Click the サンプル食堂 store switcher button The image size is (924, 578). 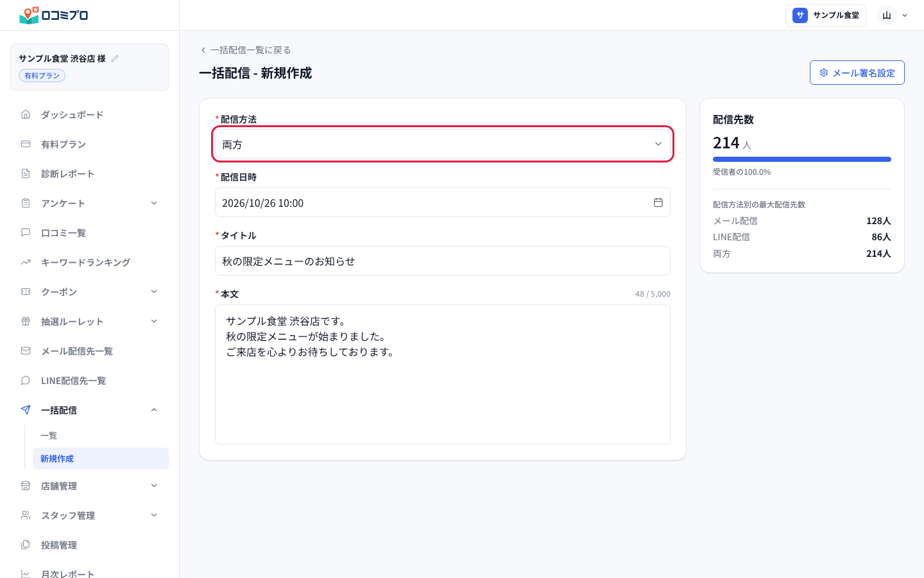click(826, 15)
